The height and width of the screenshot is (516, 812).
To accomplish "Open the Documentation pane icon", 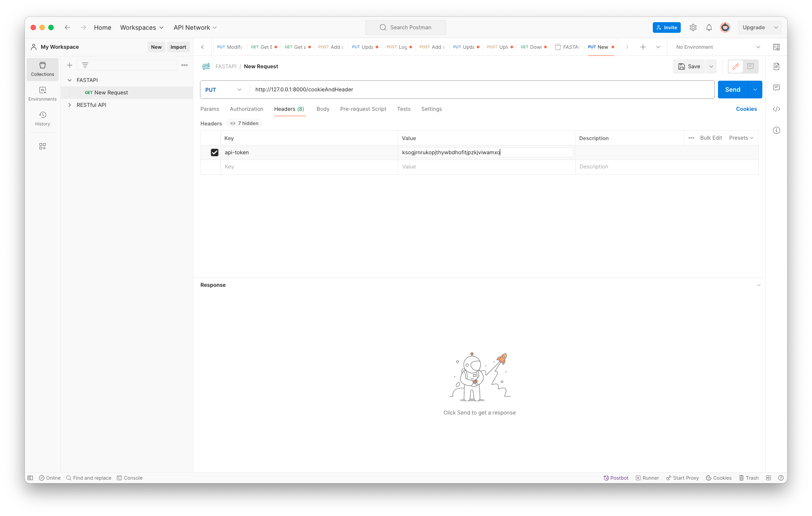I will 777,66.
